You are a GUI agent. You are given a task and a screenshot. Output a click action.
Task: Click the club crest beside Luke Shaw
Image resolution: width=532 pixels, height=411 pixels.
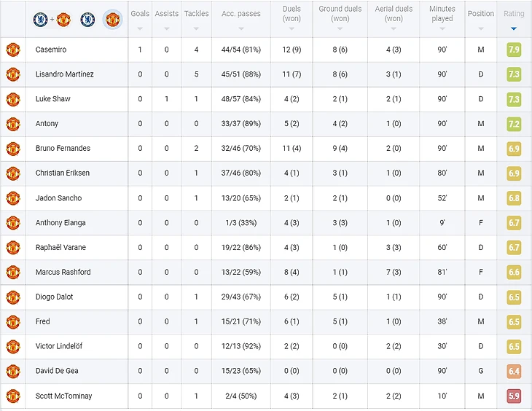click(12, 99)
